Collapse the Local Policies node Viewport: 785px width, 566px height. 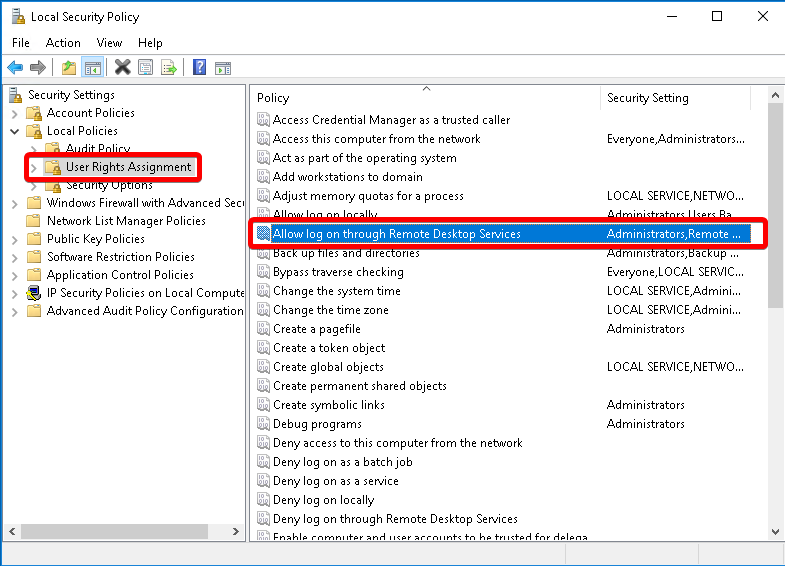pyautogui.click(x=15, y=131)
